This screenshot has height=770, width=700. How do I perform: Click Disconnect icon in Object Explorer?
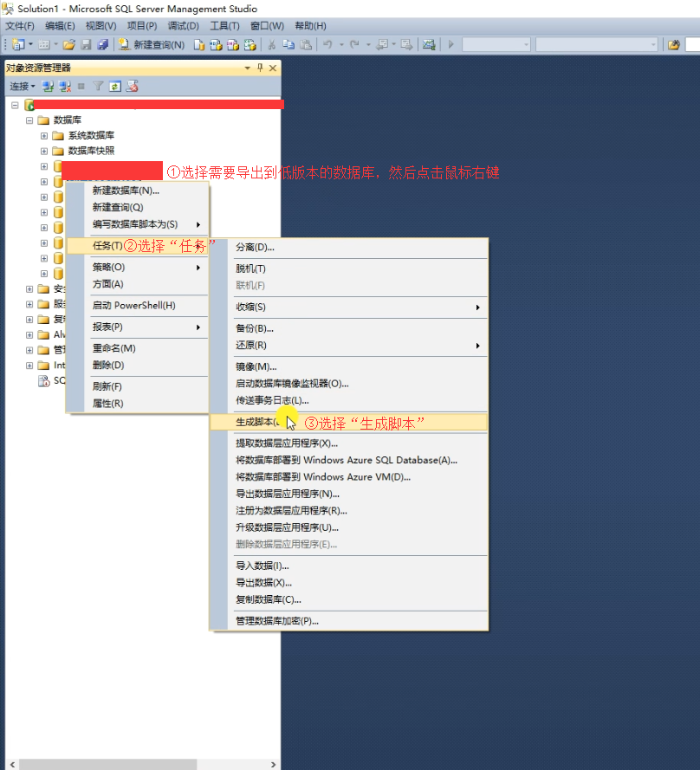(x=65, y=87)
